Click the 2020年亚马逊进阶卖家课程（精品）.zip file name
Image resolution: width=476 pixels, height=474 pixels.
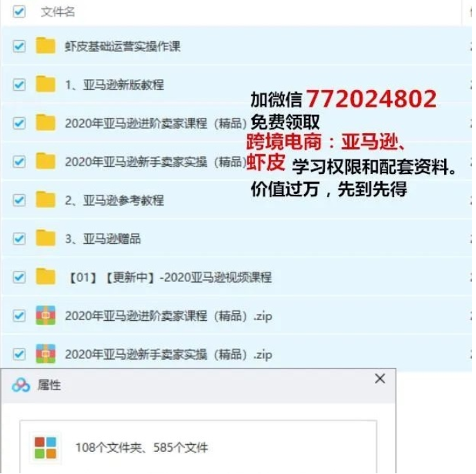coord(168,316)
